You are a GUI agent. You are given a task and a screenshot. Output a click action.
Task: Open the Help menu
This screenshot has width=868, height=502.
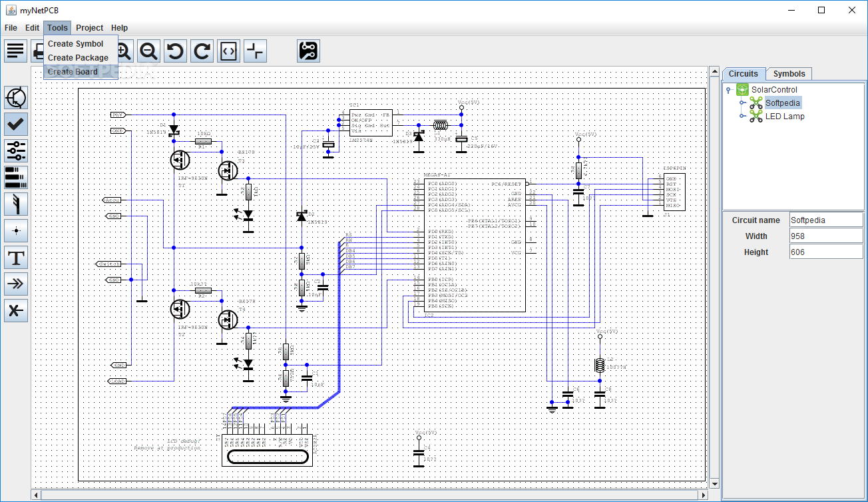pos(120,28)
